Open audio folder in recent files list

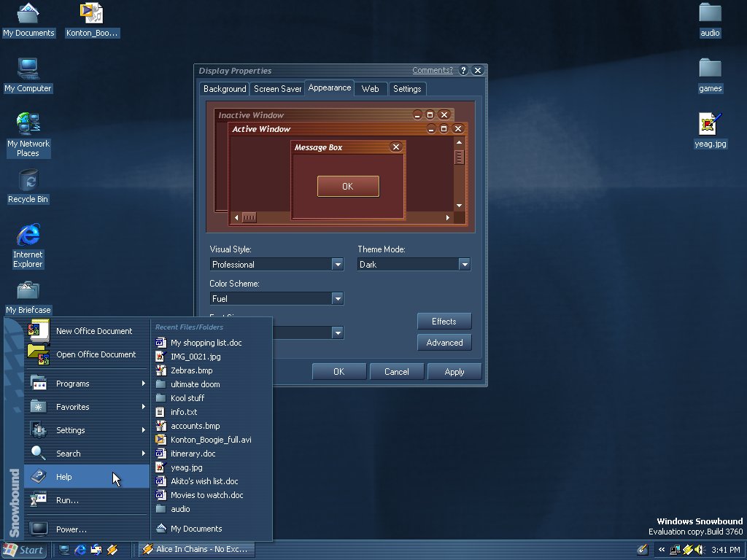212,508
